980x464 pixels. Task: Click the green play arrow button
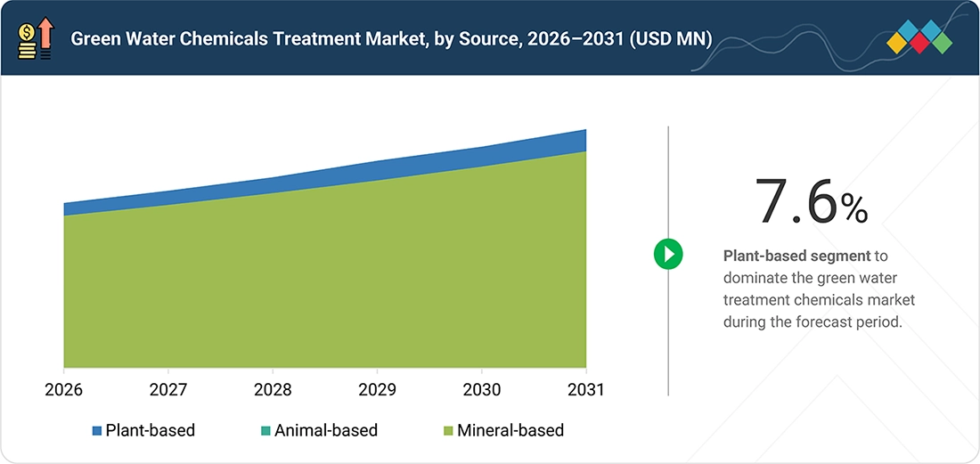pyautogui.click(x=668, y=254)
